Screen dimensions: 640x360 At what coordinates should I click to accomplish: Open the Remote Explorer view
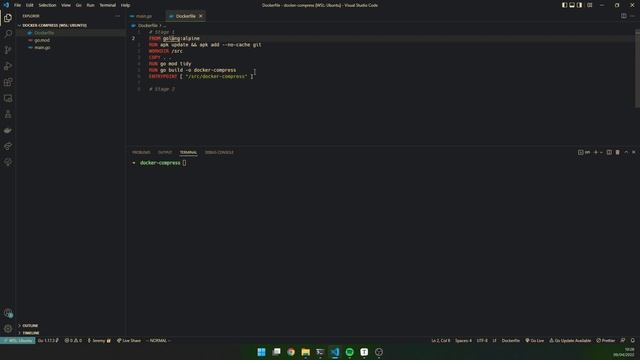(8, 98)
